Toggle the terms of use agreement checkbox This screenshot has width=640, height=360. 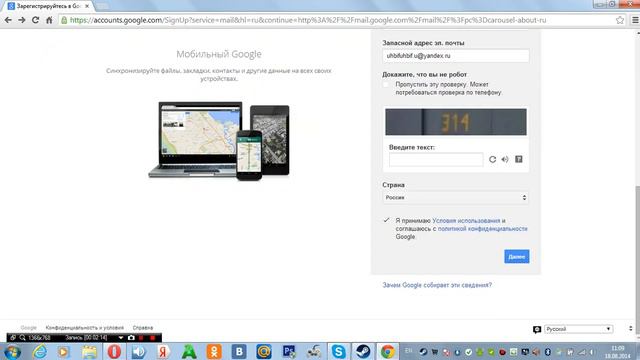(x=386, y=220)
